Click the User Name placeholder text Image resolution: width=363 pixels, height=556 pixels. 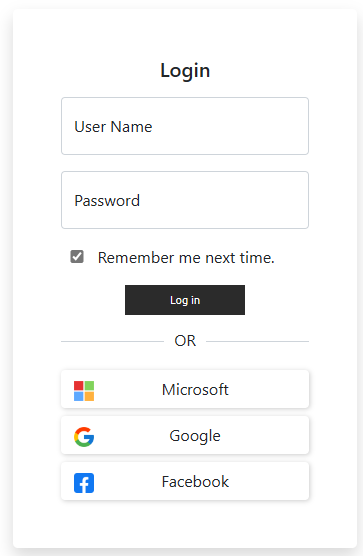pyautogui.click(x=113, y=127)
